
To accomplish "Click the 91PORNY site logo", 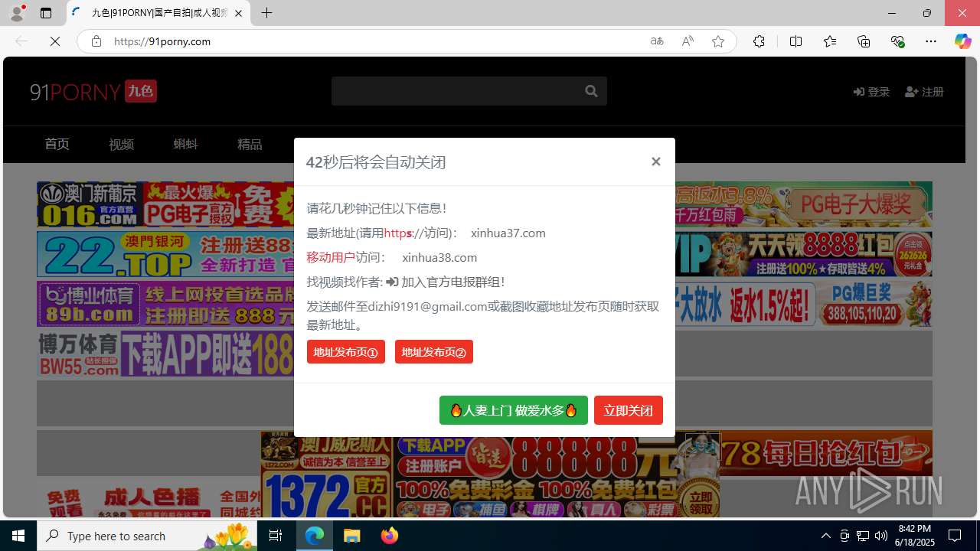I will pos(93,92).
